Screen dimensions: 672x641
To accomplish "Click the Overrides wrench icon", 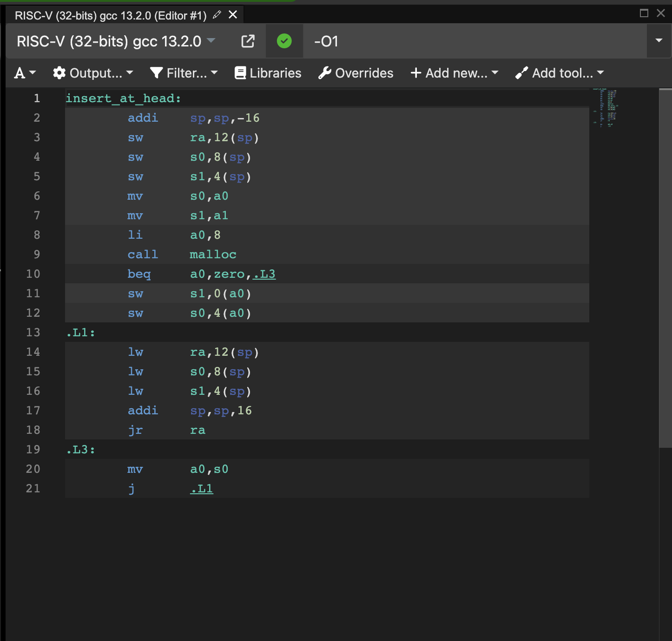I will coord(325,73).
